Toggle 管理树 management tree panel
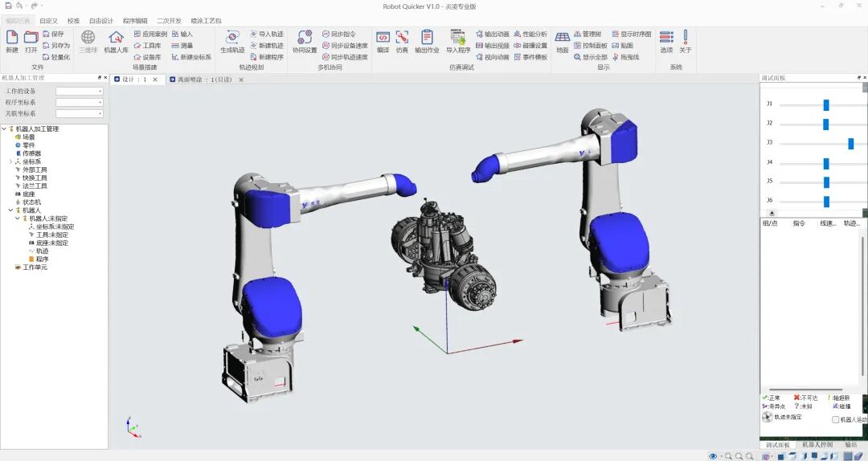Viewport: 868px width, 461px height. (x=587, y=34)
